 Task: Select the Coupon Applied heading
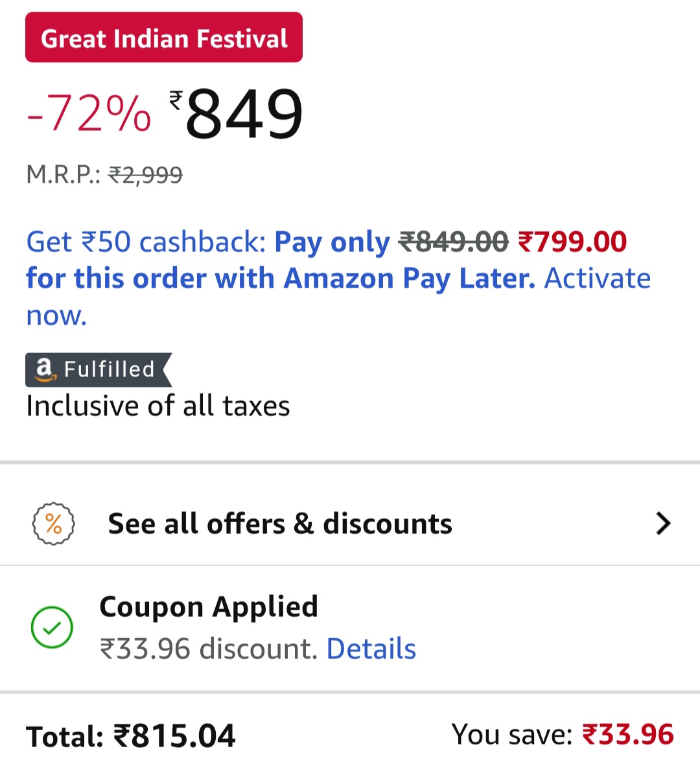(x=208, y=607)
